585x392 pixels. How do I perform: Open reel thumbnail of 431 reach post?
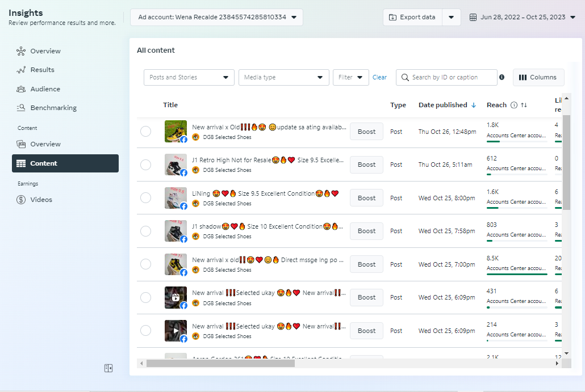[175, 297]
